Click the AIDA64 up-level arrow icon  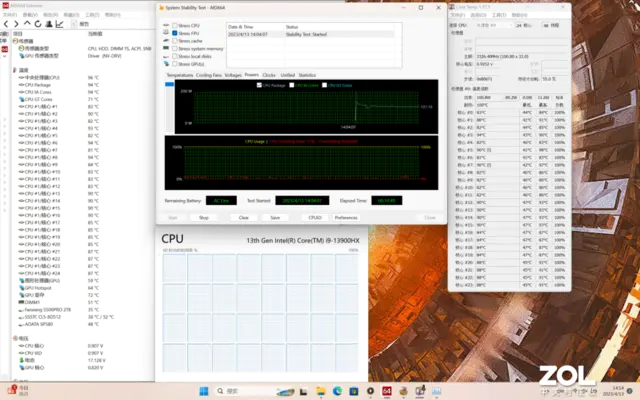coord(27,24)
